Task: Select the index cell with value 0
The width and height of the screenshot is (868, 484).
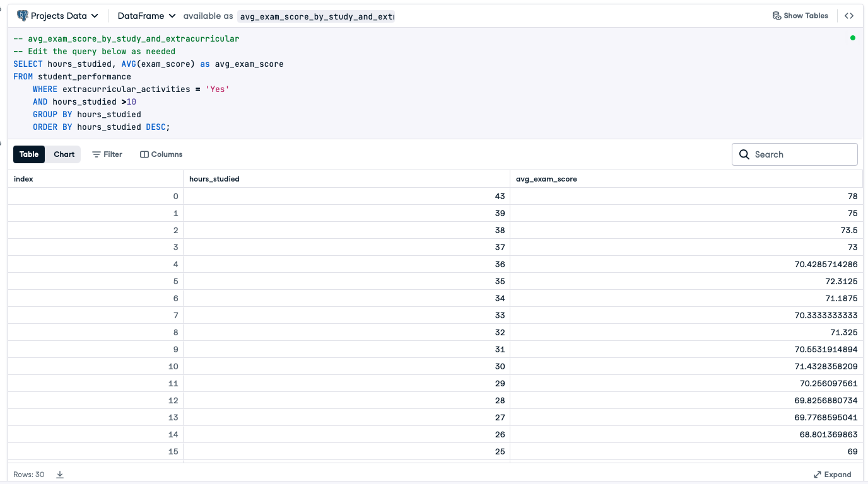Action: click(x=95, y=196)
